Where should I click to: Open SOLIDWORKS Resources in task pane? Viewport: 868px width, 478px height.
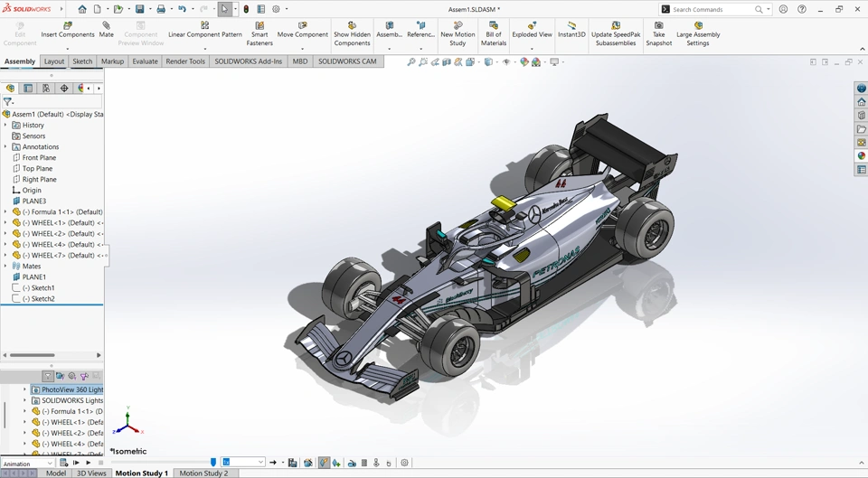(861, 102)
